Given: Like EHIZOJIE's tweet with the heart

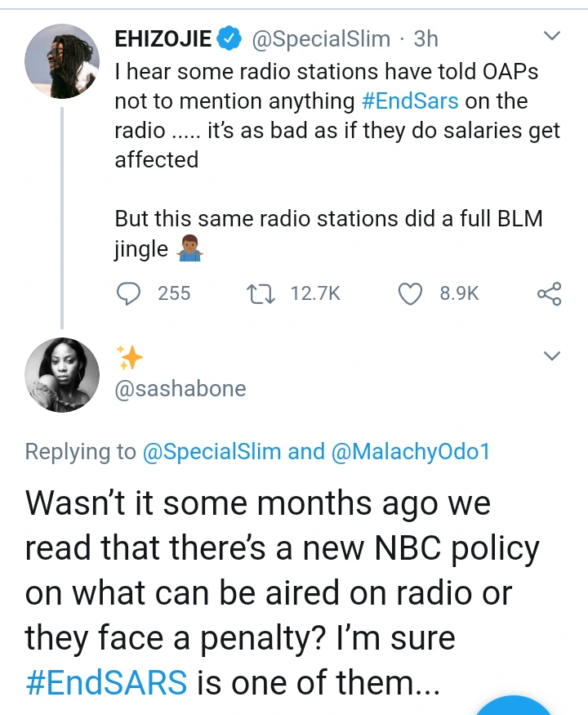Looking at the screenshot, I should (409, 293).
